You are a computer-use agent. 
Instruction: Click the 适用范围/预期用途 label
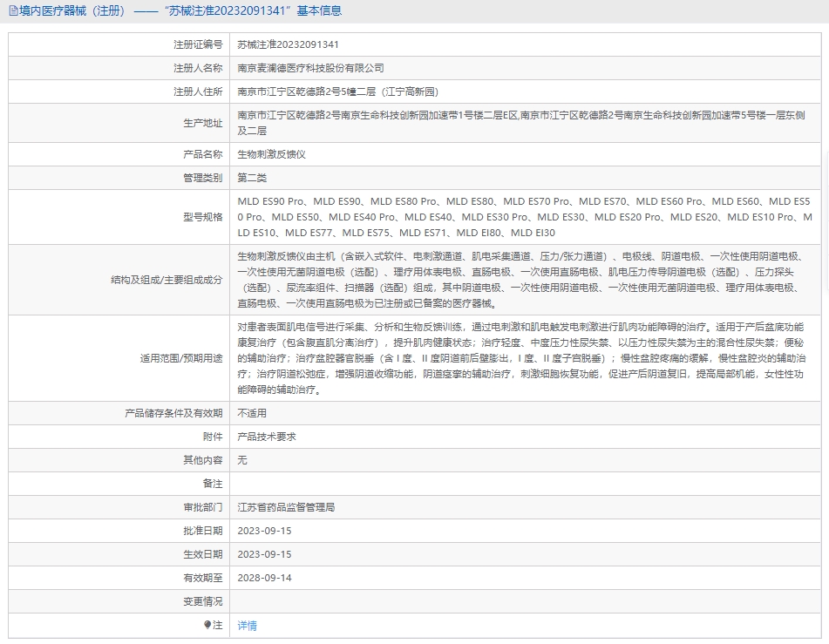click(x=181, y=358)
